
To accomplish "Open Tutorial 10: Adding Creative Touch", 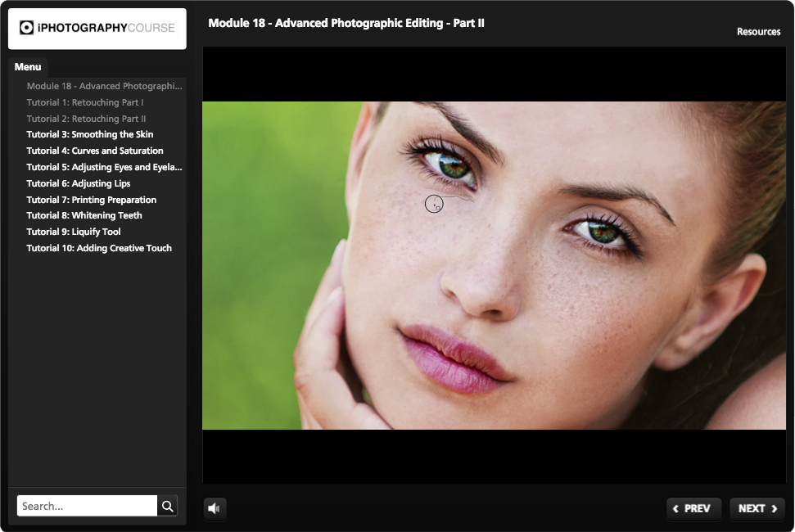I will point(99,248).
